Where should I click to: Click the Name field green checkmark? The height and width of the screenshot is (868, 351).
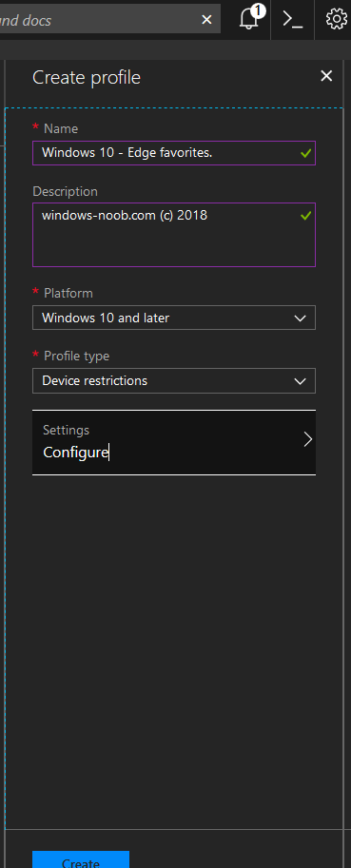click(x=305, y=153)
